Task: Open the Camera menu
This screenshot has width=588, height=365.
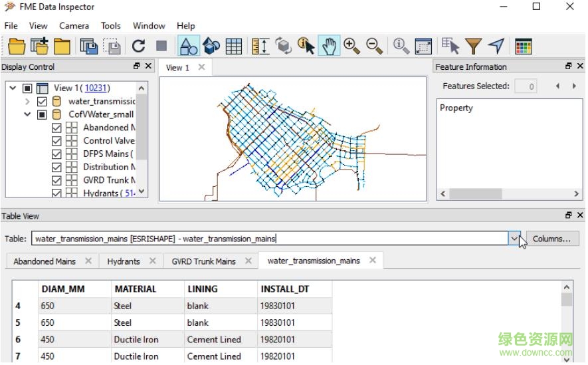Action: click(x=74, y=26)
